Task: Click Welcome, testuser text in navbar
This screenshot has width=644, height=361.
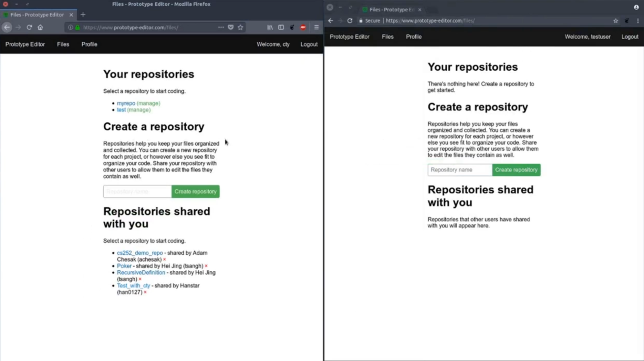Action: (x=588, y=37)
